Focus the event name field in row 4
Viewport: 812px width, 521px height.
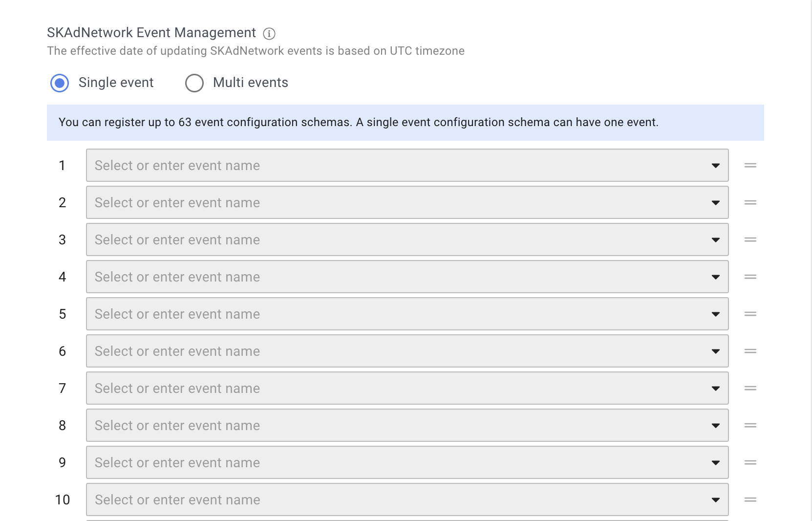(407, 277)
